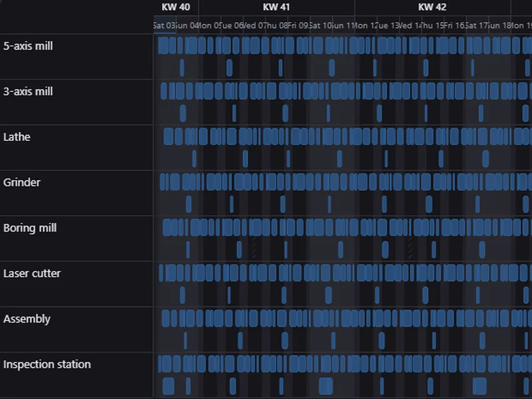532x399 pixels.
Task: Click the Tue 13 day header
Action: [x=388, y=25]
